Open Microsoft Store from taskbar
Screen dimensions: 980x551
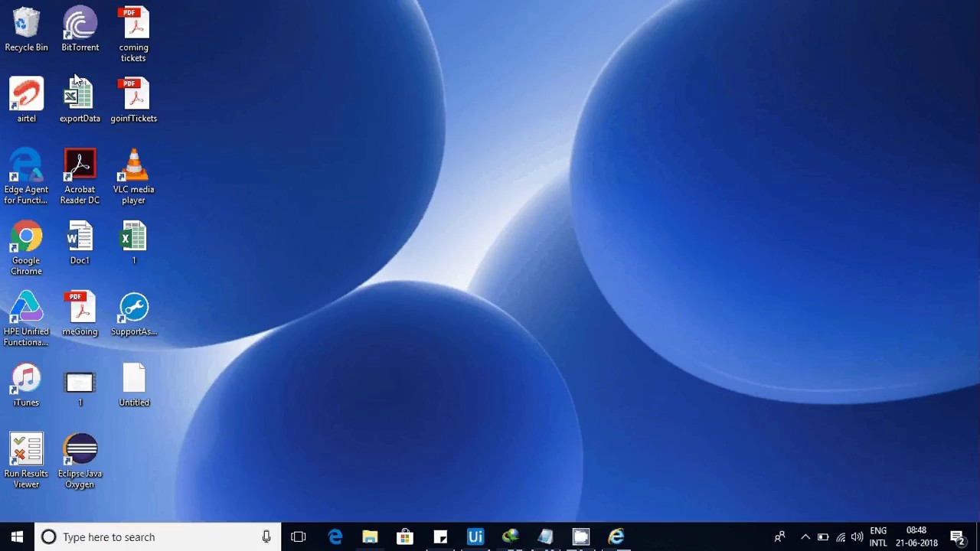tap(405, 536)
